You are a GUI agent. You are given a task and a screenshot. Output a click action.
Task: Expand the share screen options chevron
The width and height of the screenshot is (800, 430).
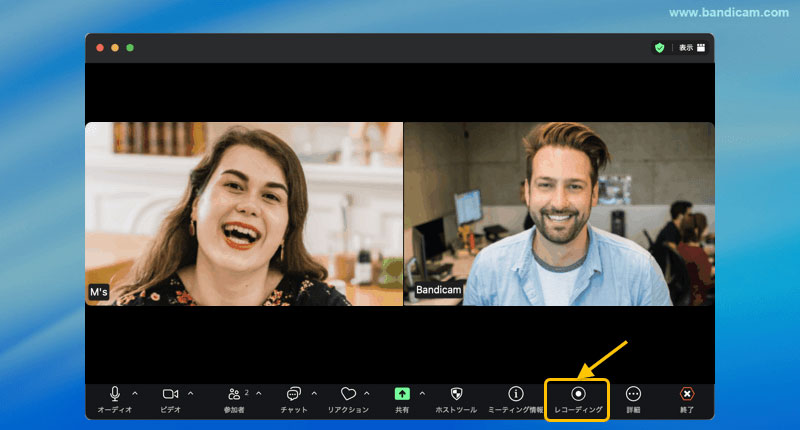pos(422,393)
